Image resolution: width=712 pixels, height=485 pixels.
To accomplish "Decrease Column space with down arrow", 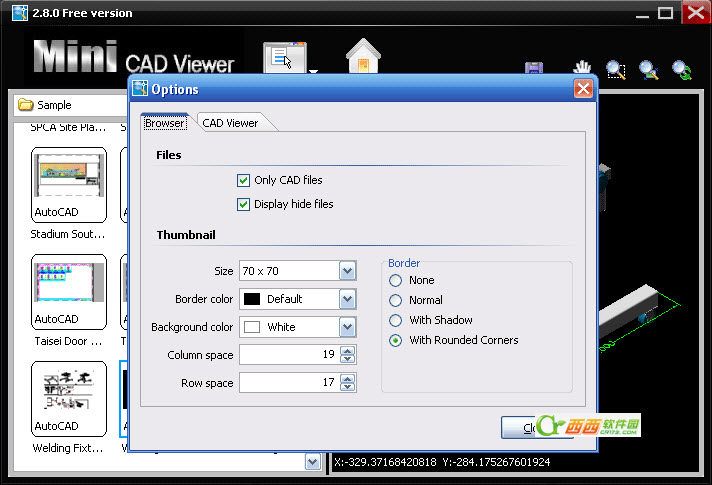I will tap(348, 359).
